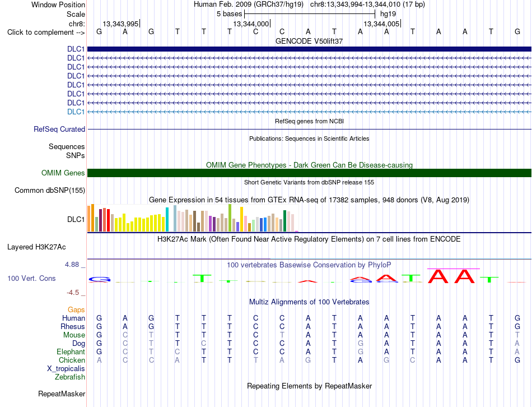Click the '5 bases' scale bar text

(x=230, y=14)
